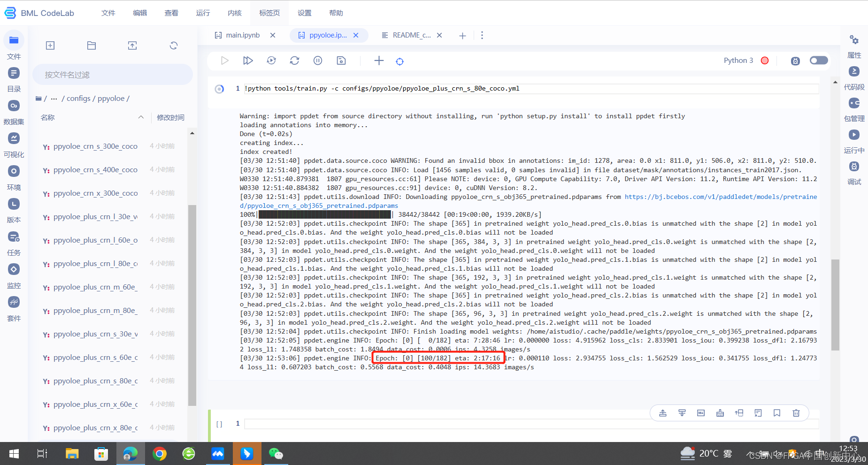Open the 版本 sidebar panel
Image resolution: width=868 pixels, height=465 pixels.
pyautogui.click(x=14, y=210)
